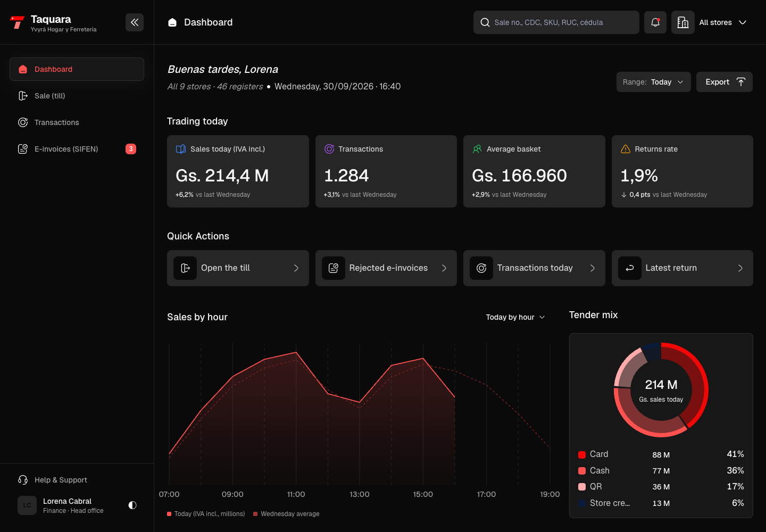Viewport: 766px width, 532px height.
Task: Click the 'Wednesday average' chart legend
Action: (286, 514)
